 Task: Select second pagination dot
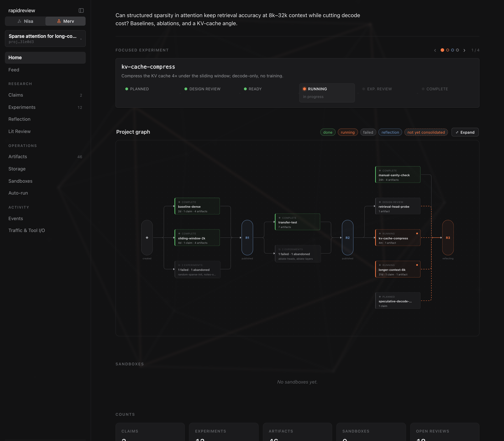448,50
